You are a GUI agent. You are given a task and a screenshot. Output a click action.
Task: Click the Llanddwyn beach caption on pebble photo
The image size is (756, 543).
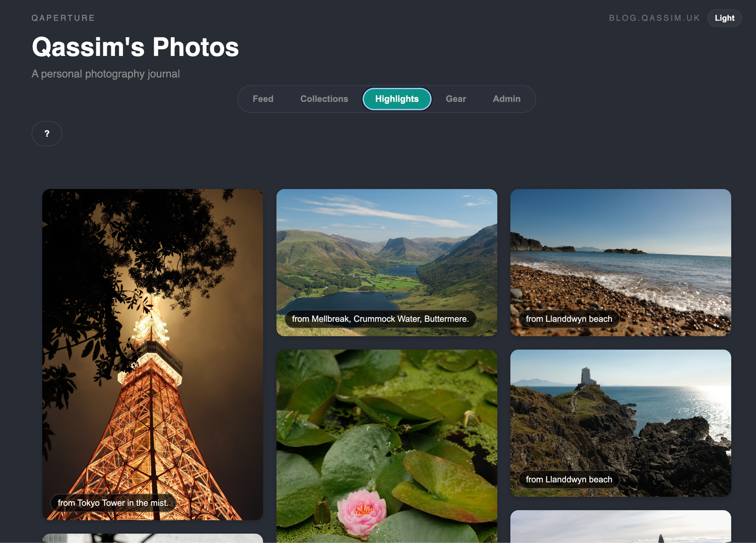click(569, 319)
